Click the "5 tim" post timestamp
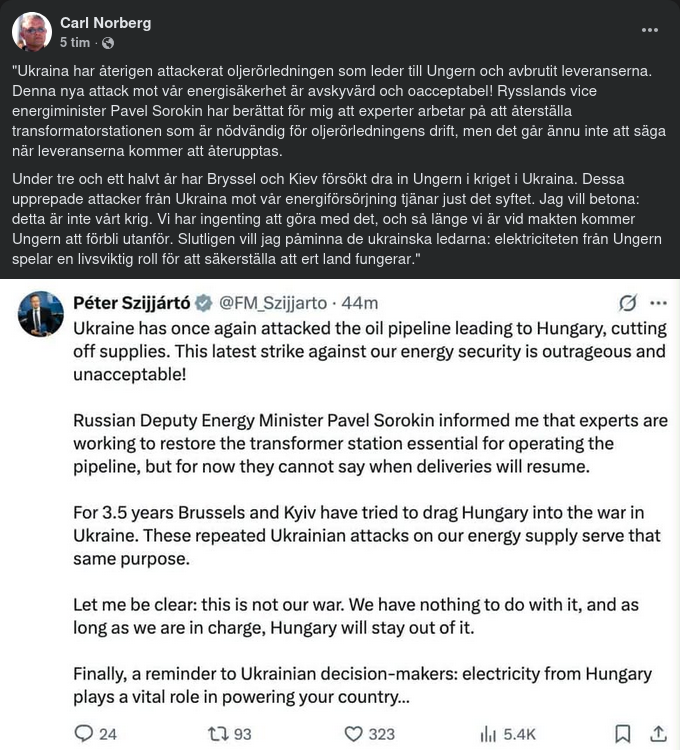680x750 pixels. pyautogui.click(x=76, y=43)
